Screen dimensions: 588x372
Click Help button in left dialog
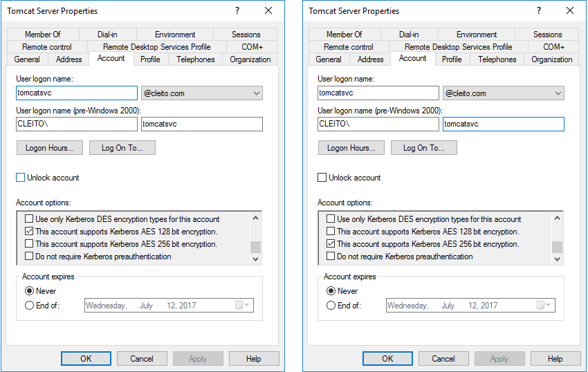click(x=254, y=358)
